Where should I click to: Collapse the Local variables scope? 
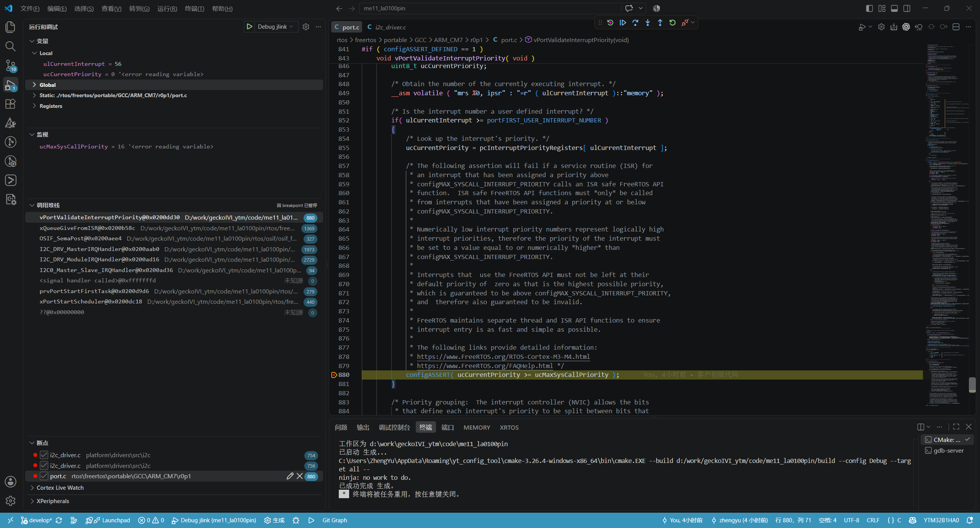34,53
